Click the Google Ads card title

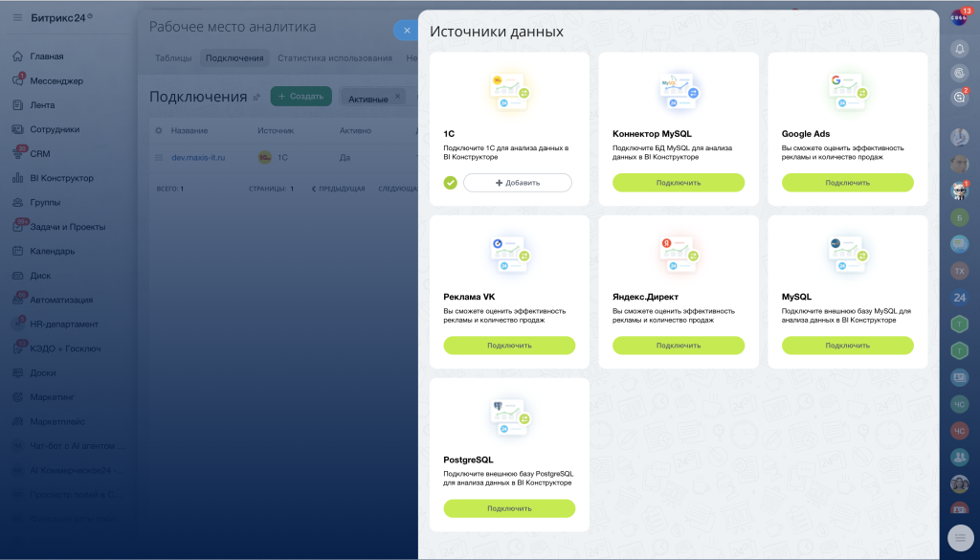click(x=806, y=134)
